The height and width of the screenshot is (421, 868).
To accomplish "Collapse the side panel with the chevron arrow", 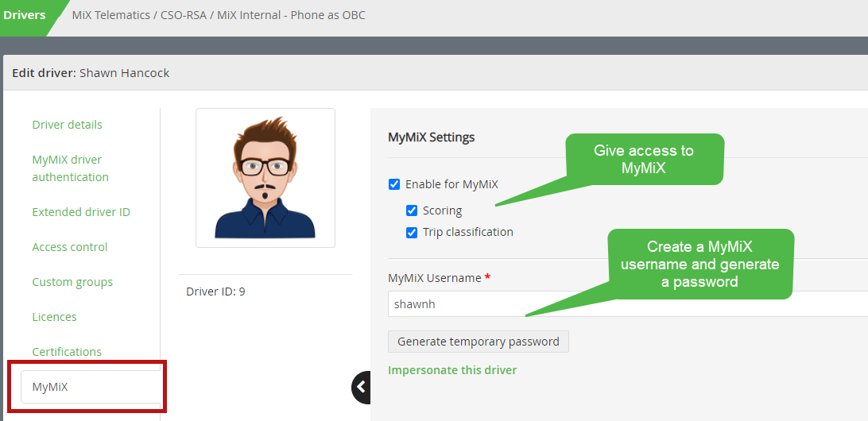I will 362,387.
